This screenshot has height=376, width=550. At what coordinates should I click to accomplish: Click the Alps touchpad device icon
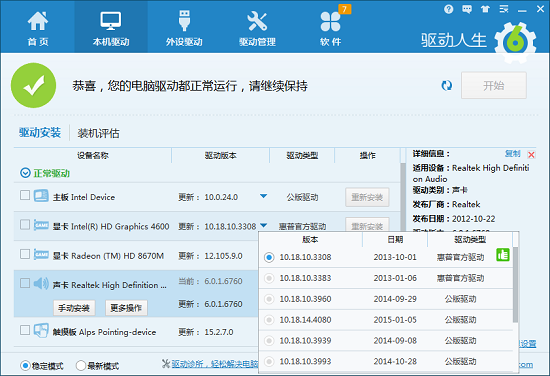tap(41, 330)
